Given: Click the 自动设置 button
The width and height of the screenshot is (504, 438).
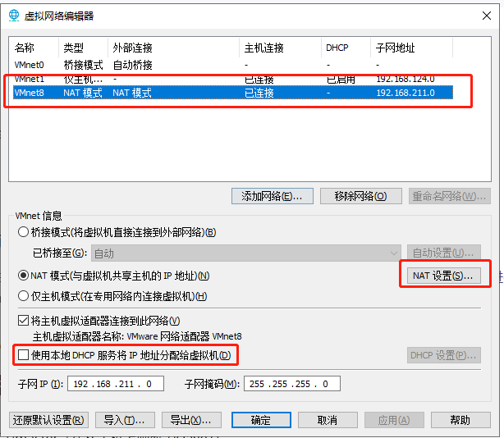Looking at the screenshot, I should click(443, 253).
